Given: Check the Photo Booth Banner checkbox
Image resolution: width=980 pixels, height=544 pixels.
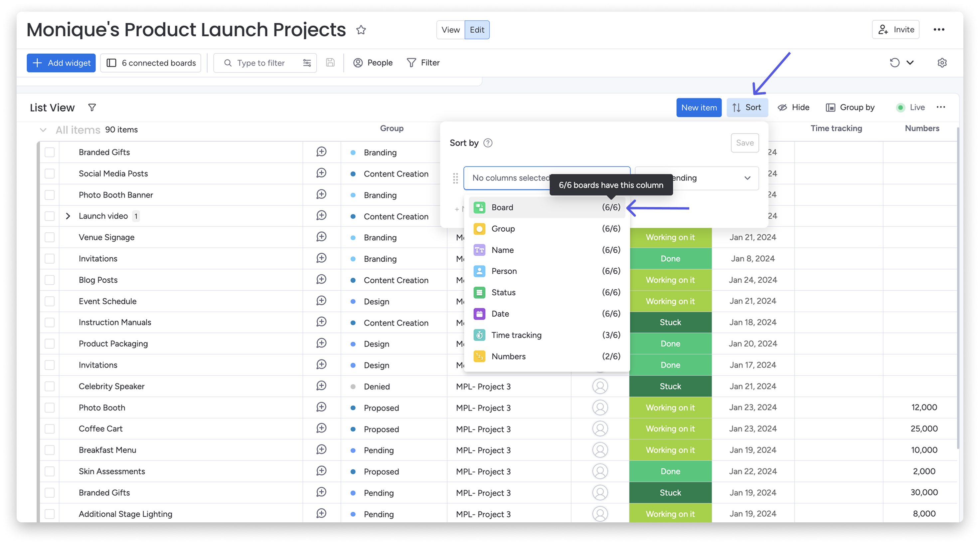Looking at the screenshot, I should 50,195.
